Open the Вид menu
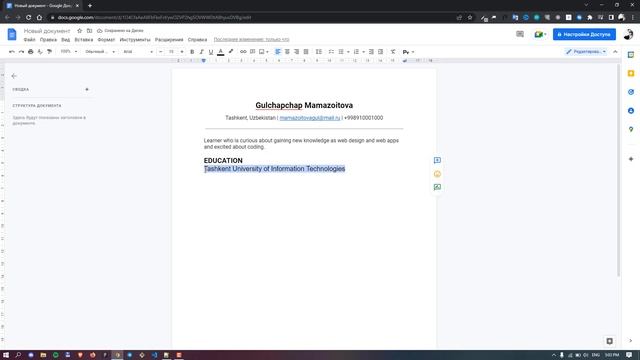The height and width of the screenshot is (360, 640). point(65,40)
